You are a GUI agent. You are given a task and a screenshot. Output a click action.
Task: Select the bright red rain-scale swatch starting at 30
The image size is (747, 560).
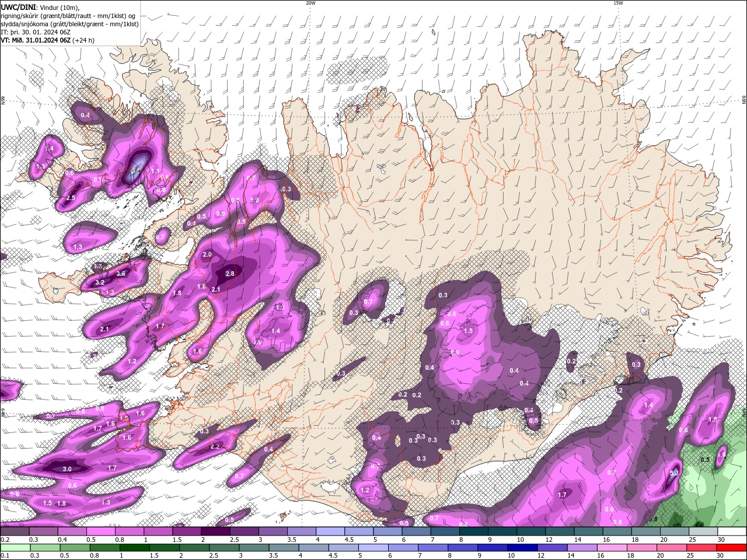(732, 547)
